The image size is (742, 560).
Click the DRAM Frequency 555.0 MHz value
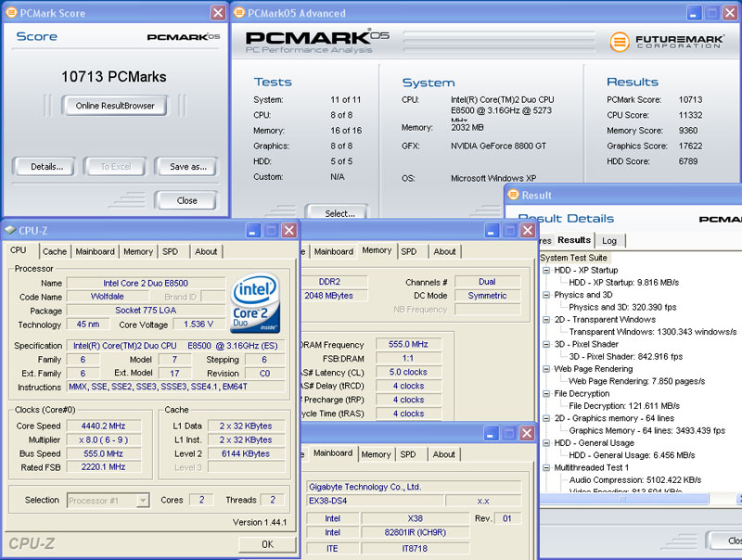408,344
